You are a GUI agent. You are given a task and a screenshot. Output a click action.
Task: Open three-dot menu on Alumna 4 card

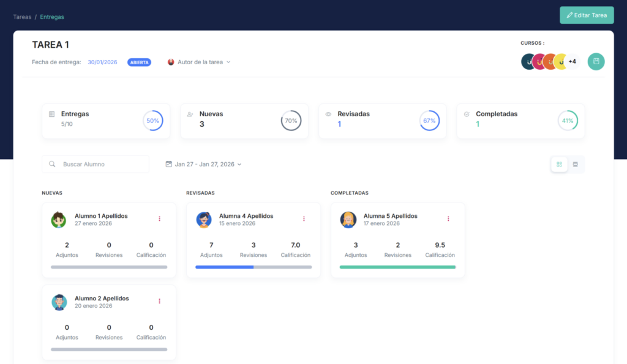304,219
